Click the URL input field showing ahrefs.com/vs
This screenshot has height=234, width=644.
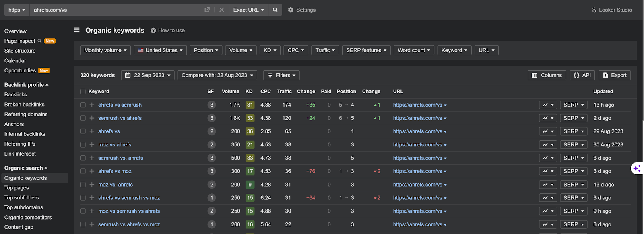click(x=117, y=10)
